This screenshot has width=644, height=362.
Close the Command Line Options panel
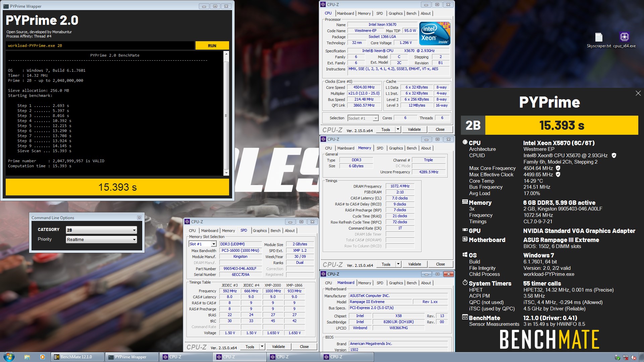pyautogui.click(x=139, y=218)
